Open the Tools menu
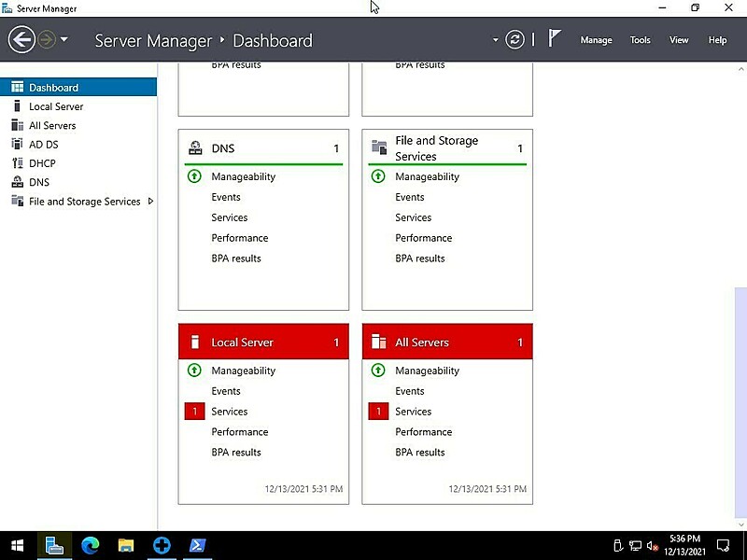This screenshot has width=747, height=560. point(640,40)
